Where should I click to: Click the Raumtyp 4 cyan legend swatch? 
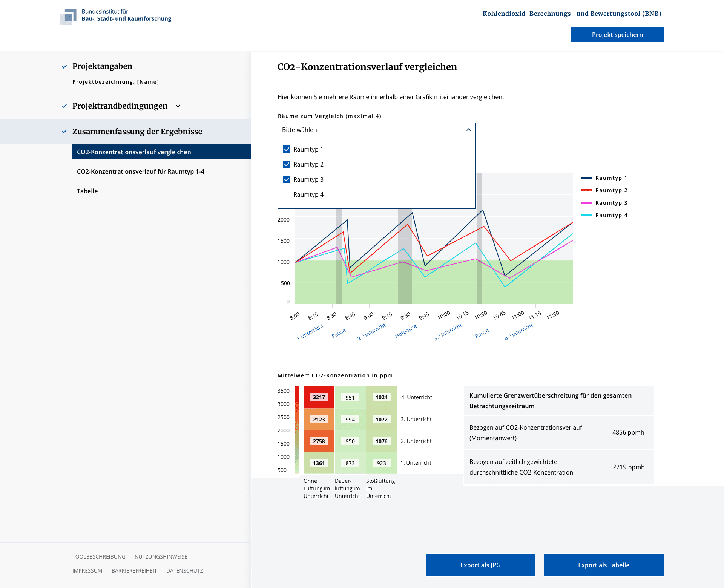(x=586, y=215)
